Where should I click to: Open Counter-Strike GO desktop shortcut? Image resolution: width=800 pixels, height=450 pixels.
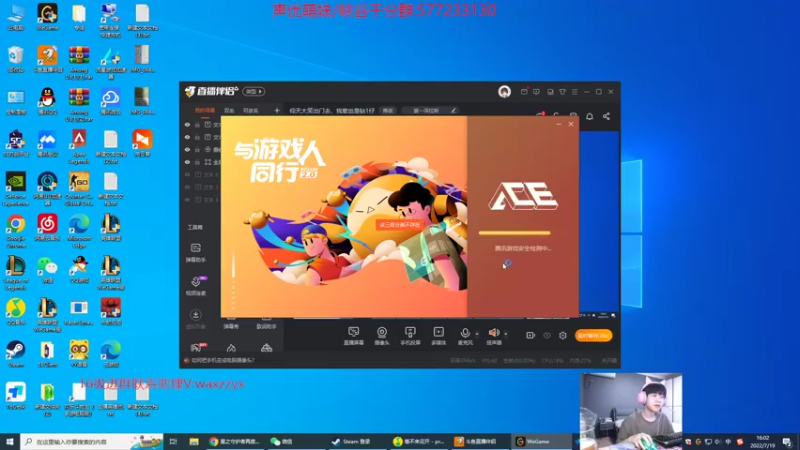pyautogui.click(x=79, y=188)
